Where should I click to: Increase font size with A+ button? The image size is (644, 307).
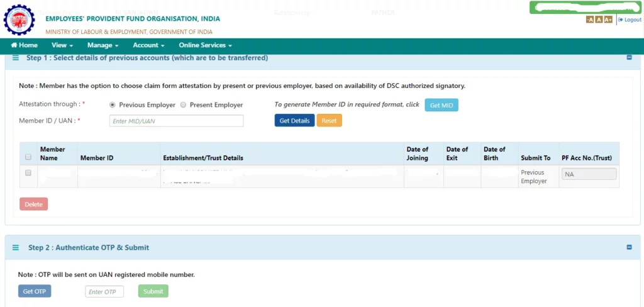point(608,20)
